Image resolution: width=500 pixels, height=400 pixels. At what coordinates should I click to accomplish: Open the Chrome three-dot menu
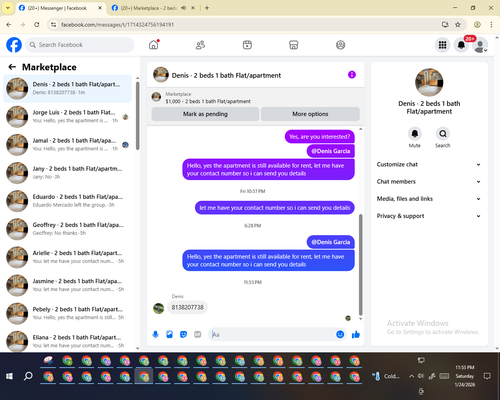coord(491,24)
